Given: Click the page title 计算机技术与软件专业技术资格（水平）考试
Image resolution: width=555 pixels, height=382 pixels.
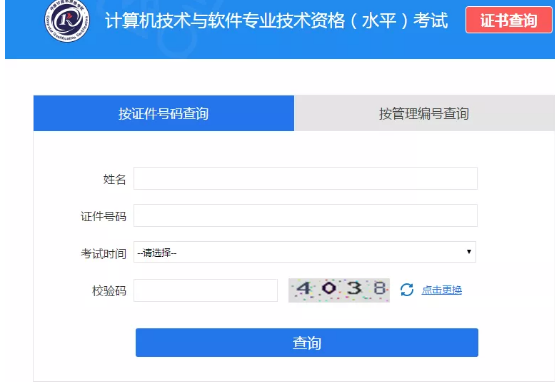Looking at the screenshot, I should [276, 21].
